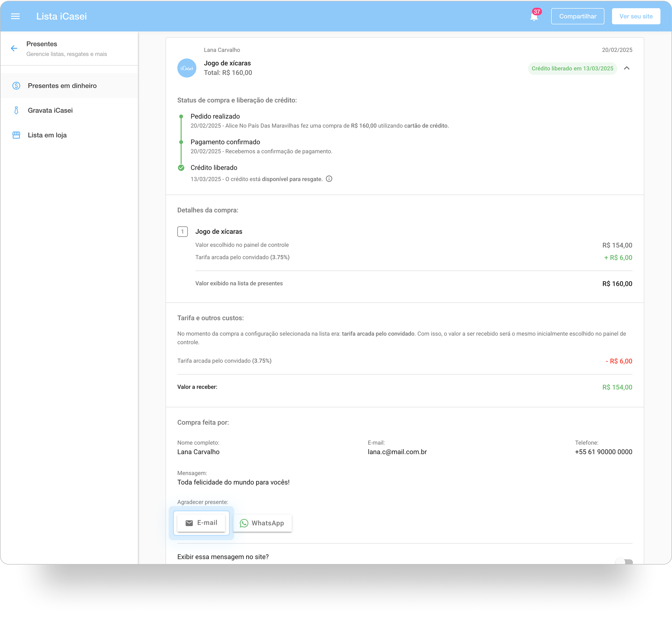Screen dimensions: 672x617
Task: Collapse the gift details chevron
Action: 627,68
